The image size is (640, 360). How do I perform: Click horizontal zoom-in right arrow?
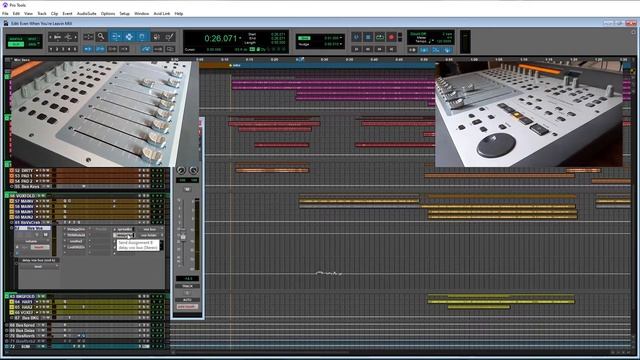coord(76,37)
